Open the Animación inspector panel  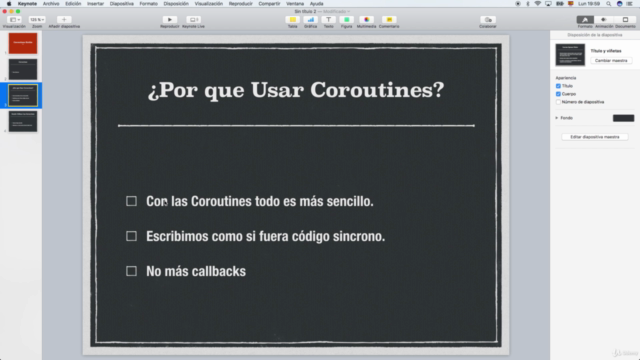point(604,20)
